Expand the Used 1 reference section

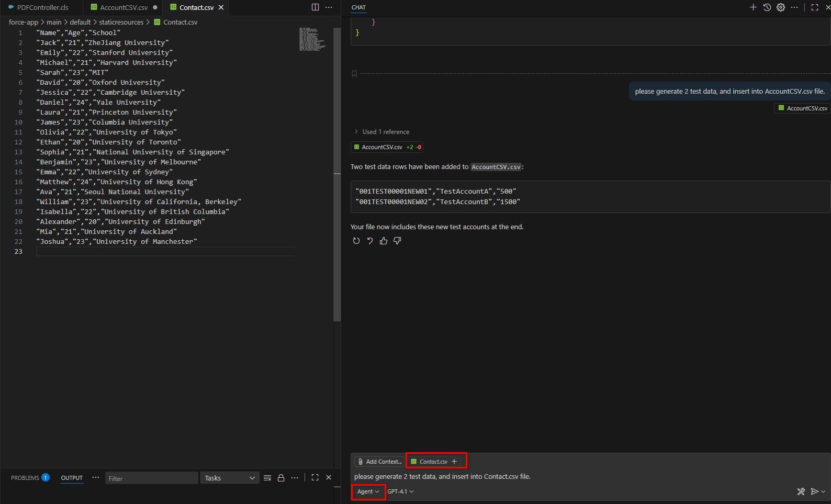coord(381,132)
